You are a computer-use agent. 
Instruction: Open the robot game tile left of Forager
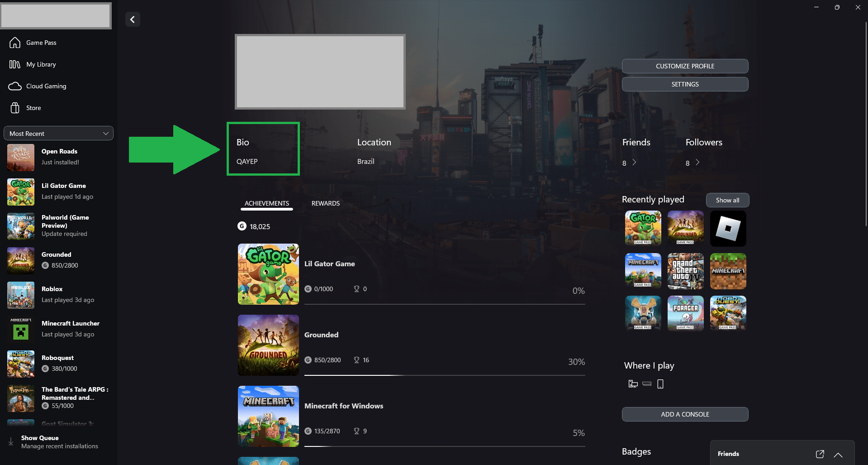point(643,313)
